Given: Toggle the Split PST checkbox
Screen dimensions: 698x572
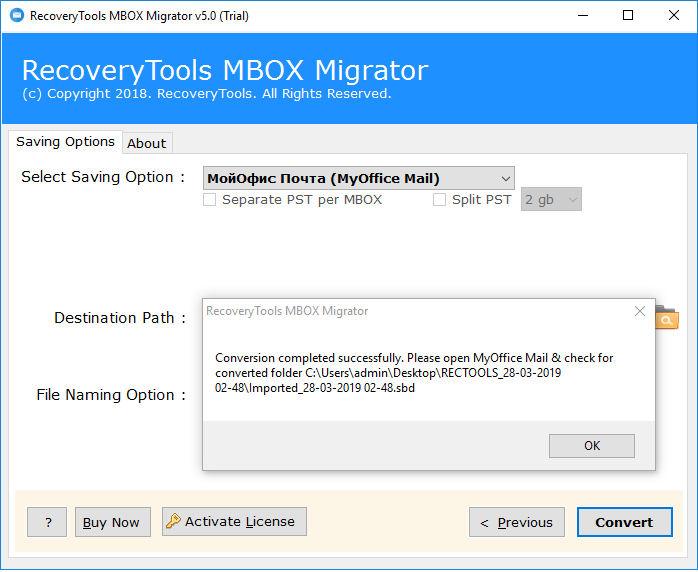Looking at the screenshot, I should (x=439, y=199).
